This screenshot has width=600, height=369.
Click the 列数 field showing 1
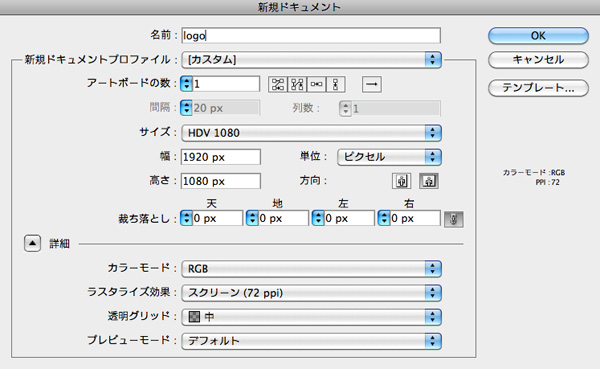396,109
